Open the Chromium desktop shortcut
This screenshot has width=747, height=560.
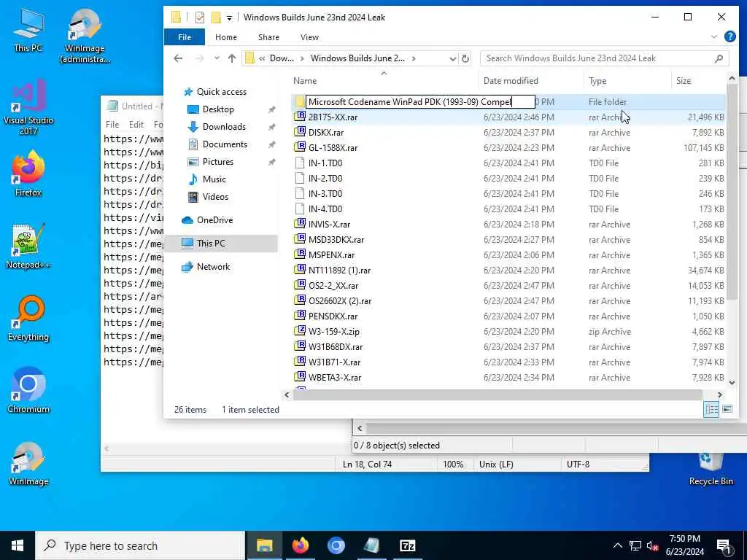click(28, 391)
